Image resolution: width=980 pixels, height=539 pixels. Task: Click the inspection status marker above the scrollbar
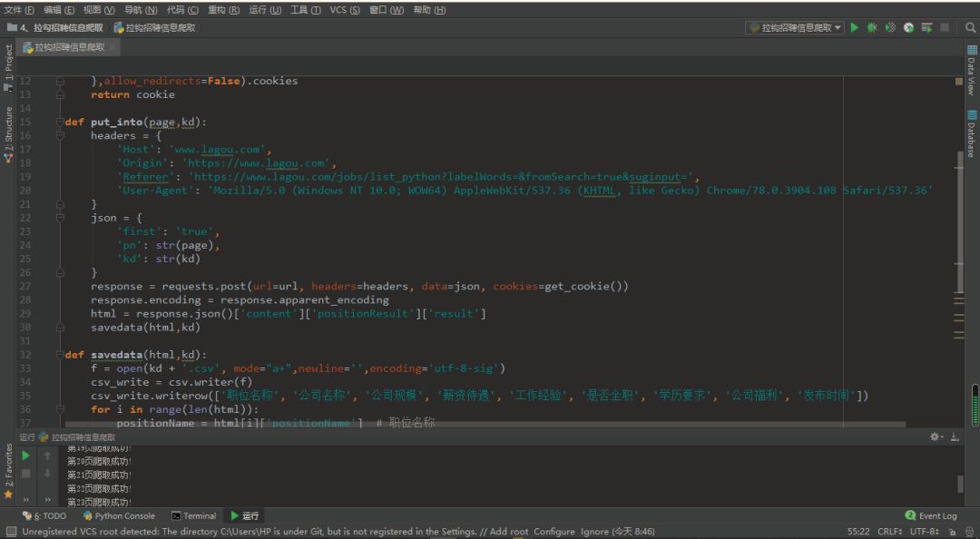(959, 82)
